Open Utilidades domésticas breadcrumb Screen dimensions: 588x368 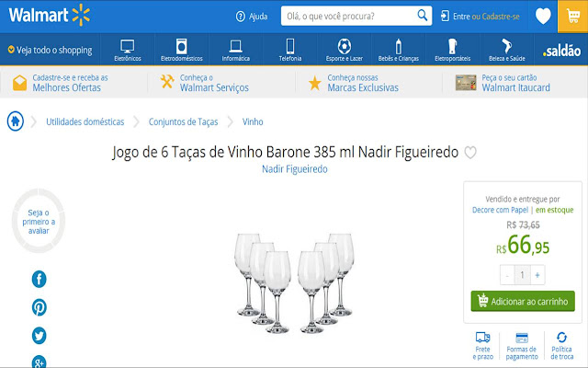coord(85,121)
